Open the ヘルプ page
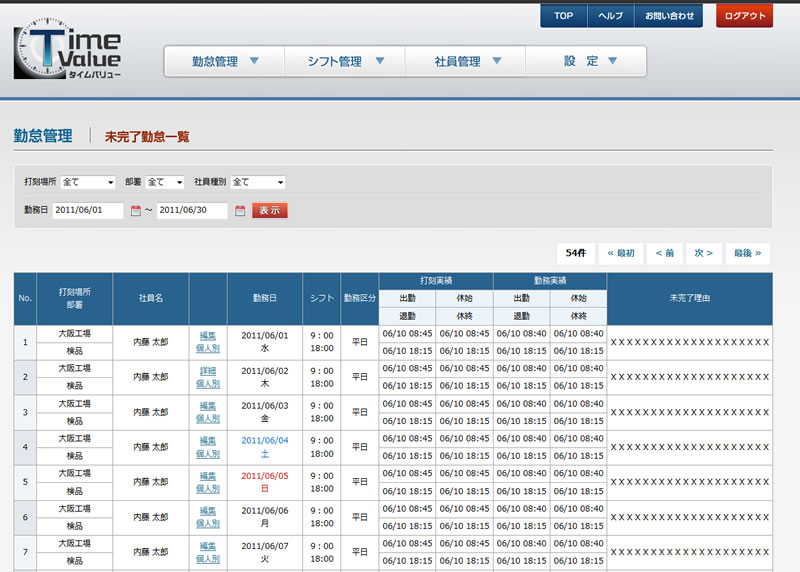Image resolution: width=800 pixels, height=572 pixels. (611, 16)
